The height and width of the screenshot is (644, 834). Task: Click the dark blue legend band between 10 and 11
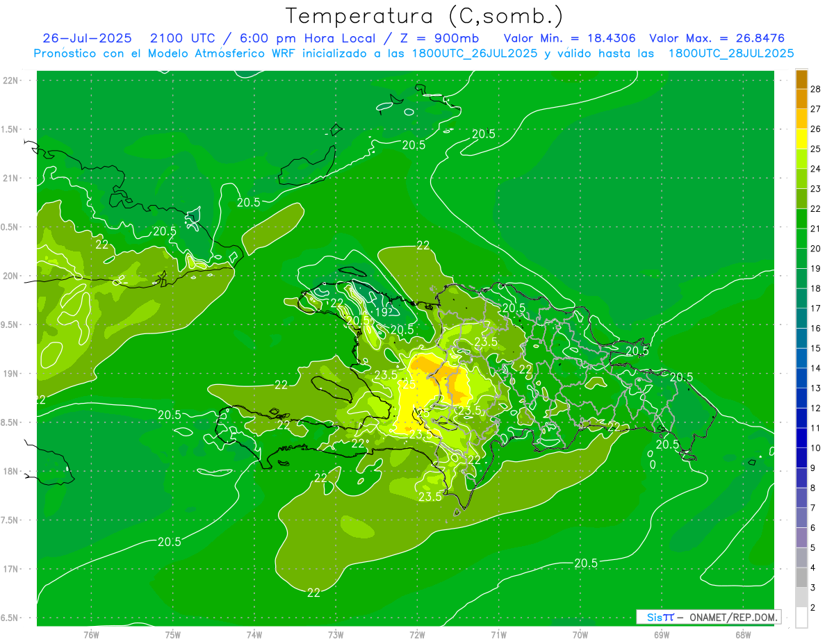tap(801, 438)
